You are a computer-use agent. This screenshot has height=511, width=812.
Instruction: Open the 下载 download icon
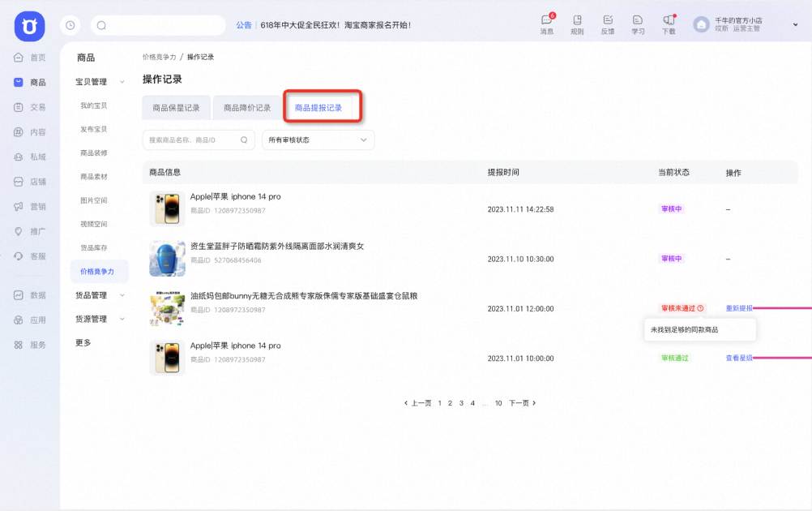[669, 20]
